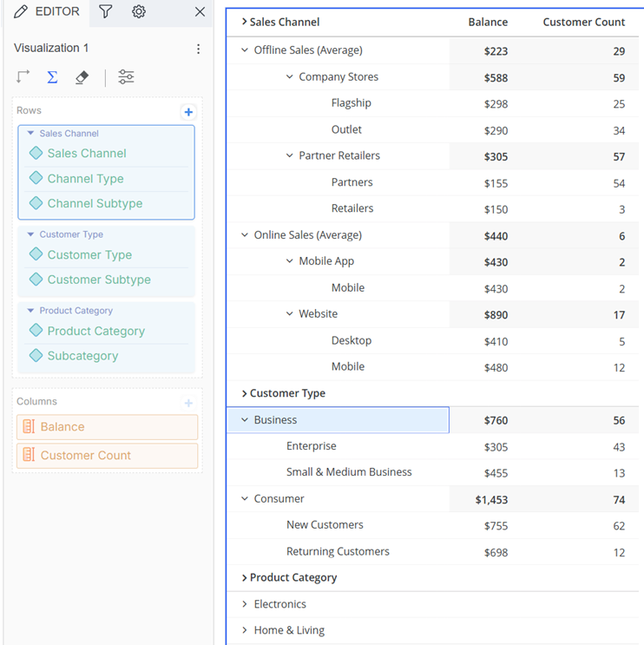Collapse Offline Sales (Average) row
This screenshot has width=644, height=645.
(245, 50)
